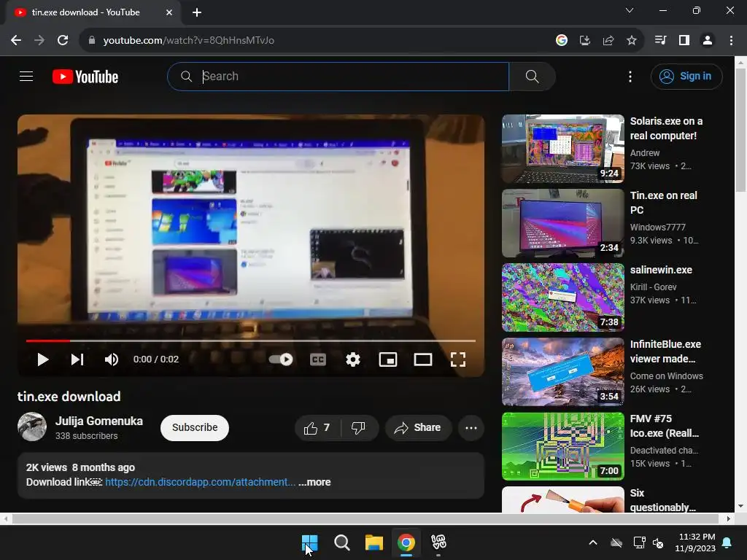Open the Julija Gomenuka channel name

pos(99,421)
